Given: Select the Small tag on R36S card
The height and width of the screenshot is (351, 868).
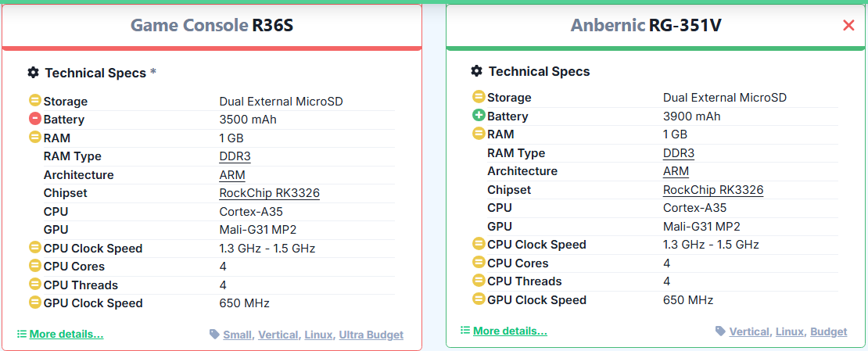Looking at the screenshot, I should click(x=237, y=335).
